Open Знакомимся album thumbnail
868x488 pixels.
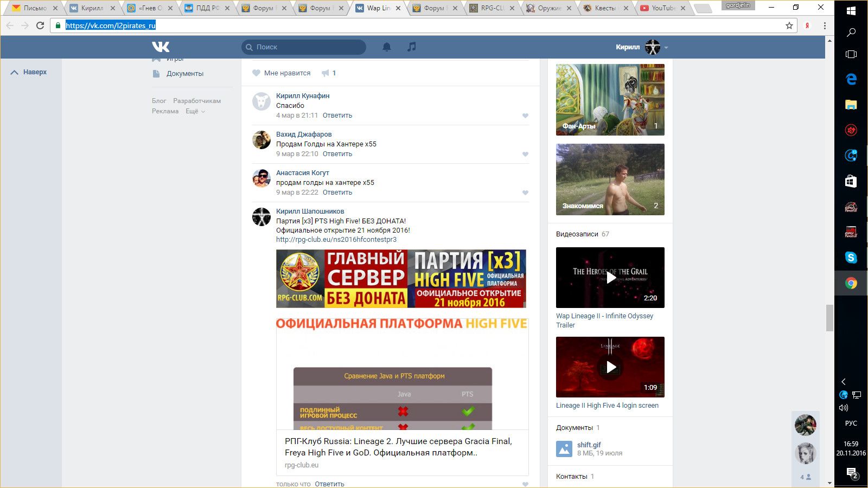coord(610,179)
